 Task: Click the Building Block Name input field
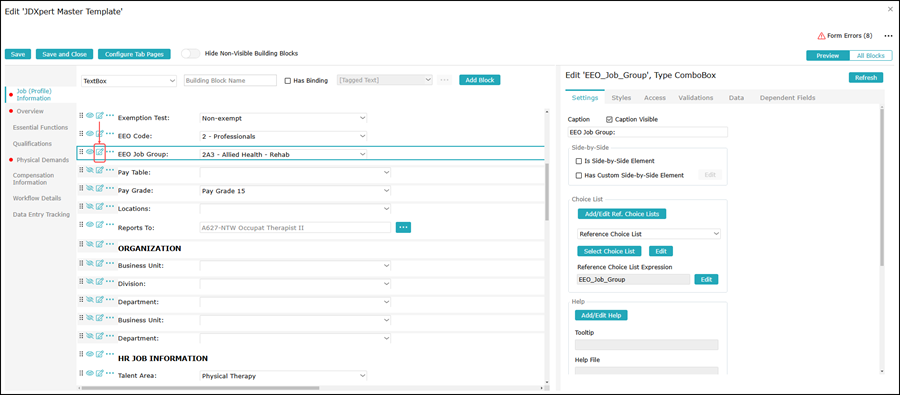point(230,81)
